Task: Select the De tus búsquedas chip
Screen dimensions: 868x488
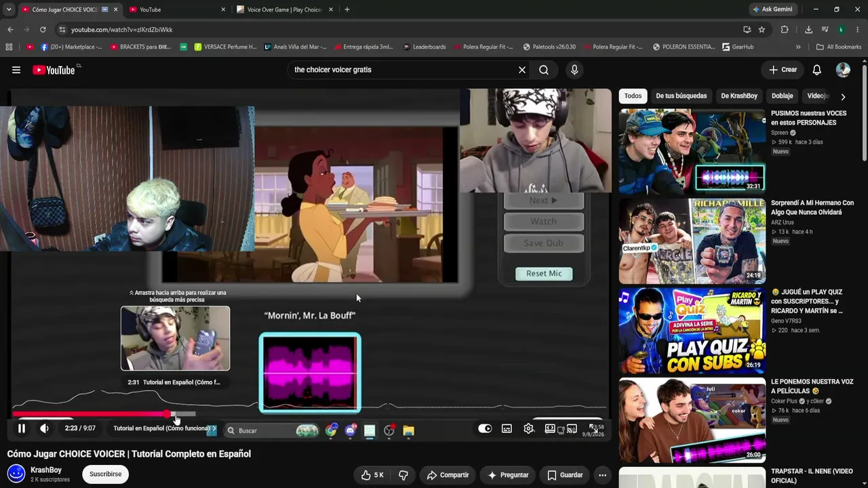Action: click(x=681, y=96)
